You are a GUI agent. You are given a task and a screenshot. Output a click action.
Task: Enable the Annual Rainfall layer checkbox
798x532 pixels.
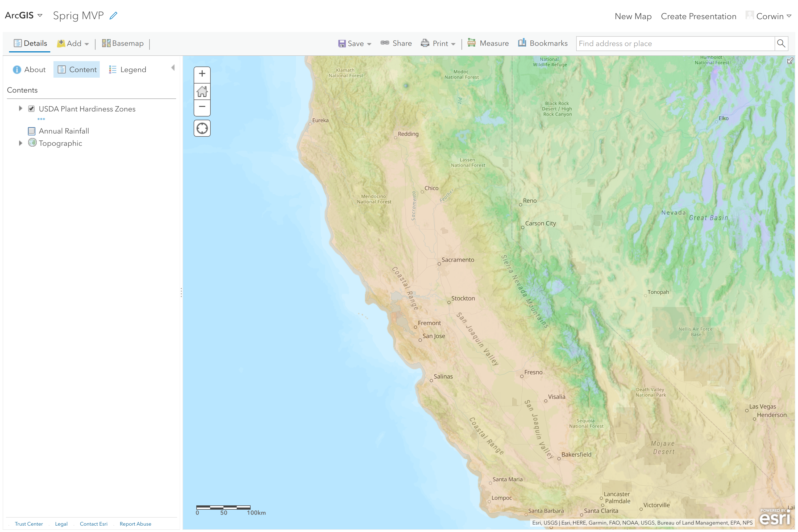point(32,131)
